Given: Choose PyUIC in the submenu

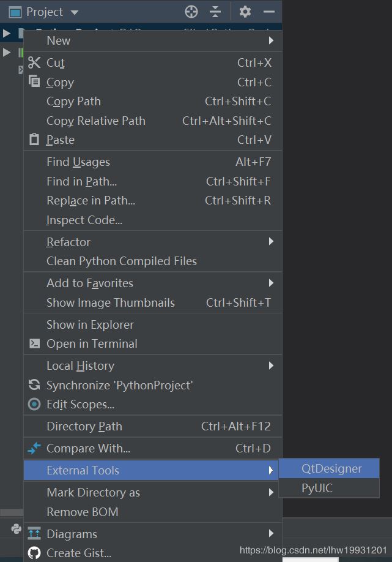Looking at the screenshot, I should pyautogui.click(x=317, y=488).
